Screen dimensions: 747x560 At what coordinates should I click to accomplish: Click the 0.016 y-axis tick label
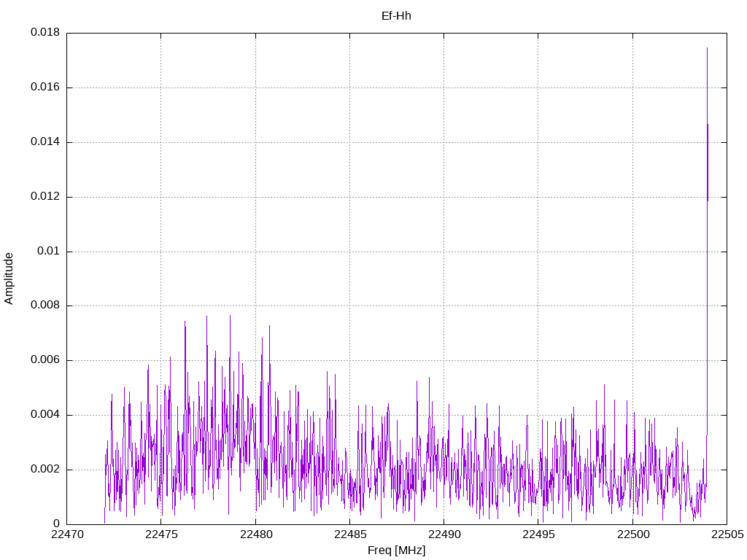(x=45, y=87)
